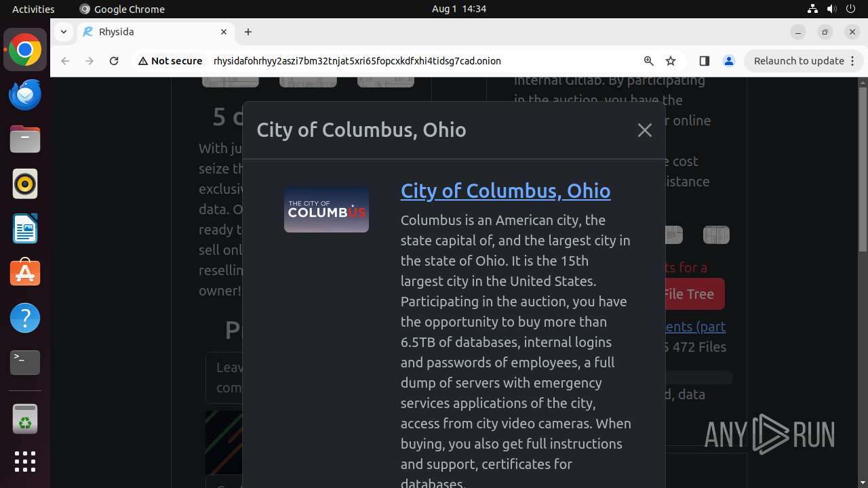This screenshot has width=868, height=488.
Task: Click the Relaunch to update button
Action: 804,61
